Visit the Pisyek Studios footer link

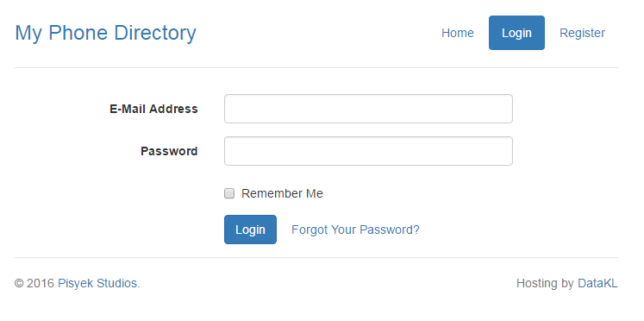(97, 283)
